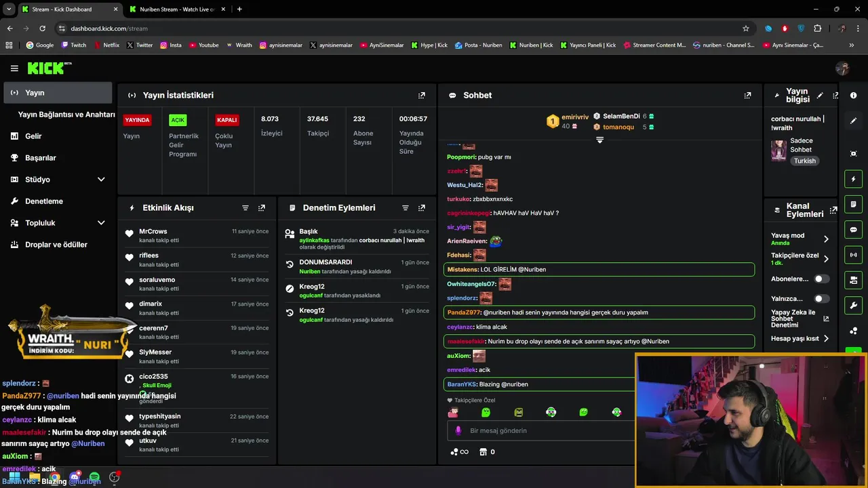
Task: Toggle the Abonelere... chat mode switch
Action: (x=821, y=279)
